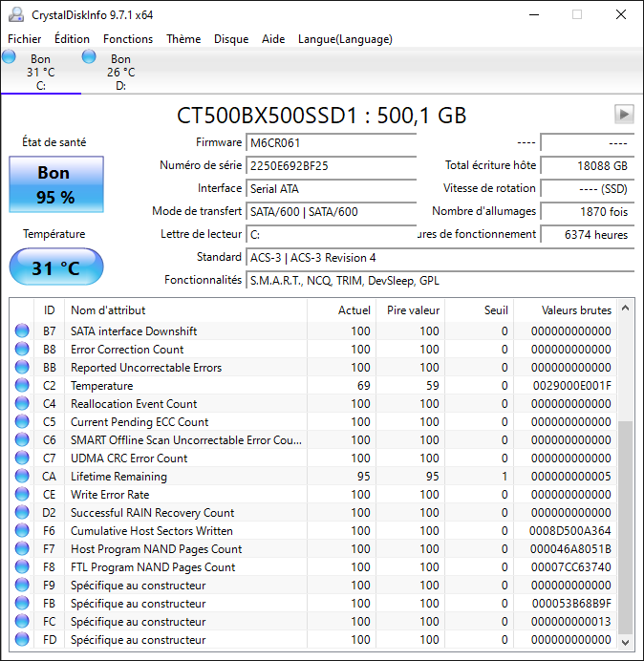The width and height of the screenshot is (644, 661).
Task: Minimize the CrystalDiskInfo window
Action: click(x=534, y=14)
